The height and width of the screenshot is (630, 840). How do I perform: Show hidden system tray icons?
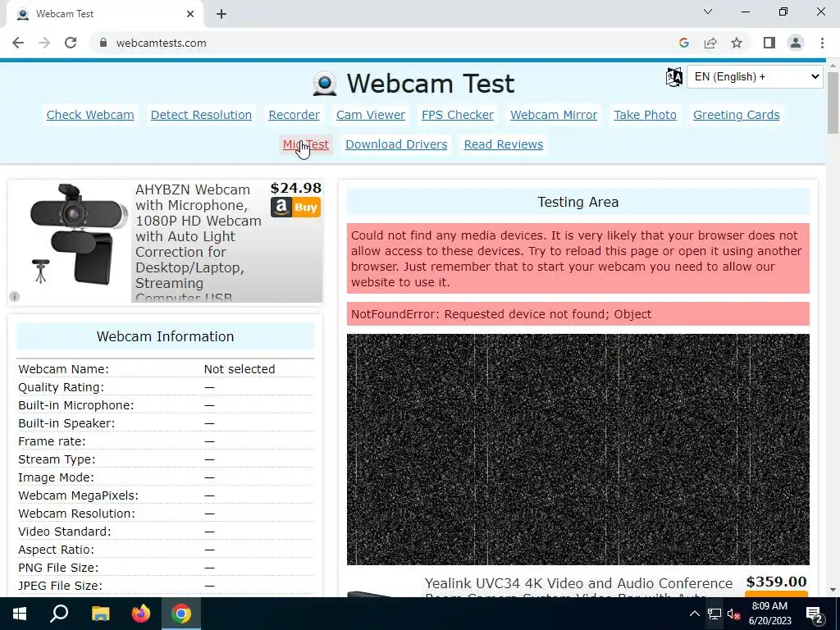[x=694, y=614]
